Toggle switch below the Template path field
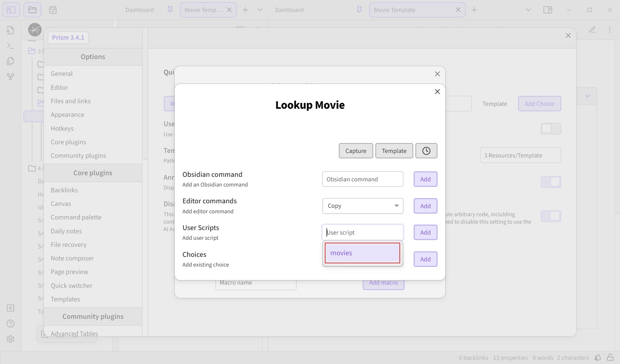This screenshot has height=364, width=620. 551,182
